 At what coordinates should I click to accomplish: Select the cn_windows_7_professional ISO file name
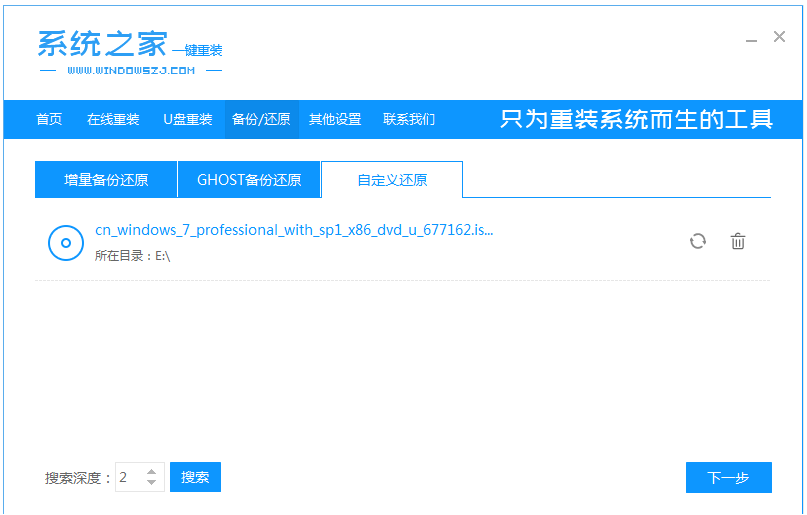pos(294,230)
